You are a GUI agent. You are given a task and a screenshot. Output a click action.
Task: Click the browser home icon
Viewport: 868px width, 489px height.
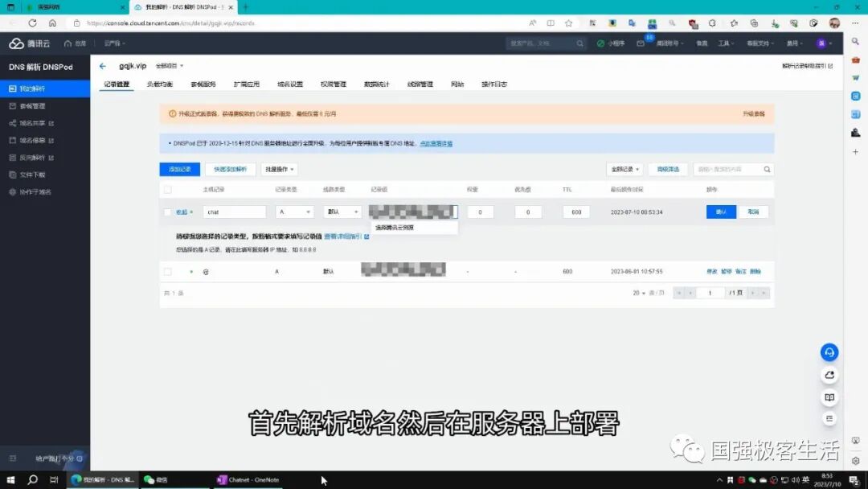click(x=52, y=23)
